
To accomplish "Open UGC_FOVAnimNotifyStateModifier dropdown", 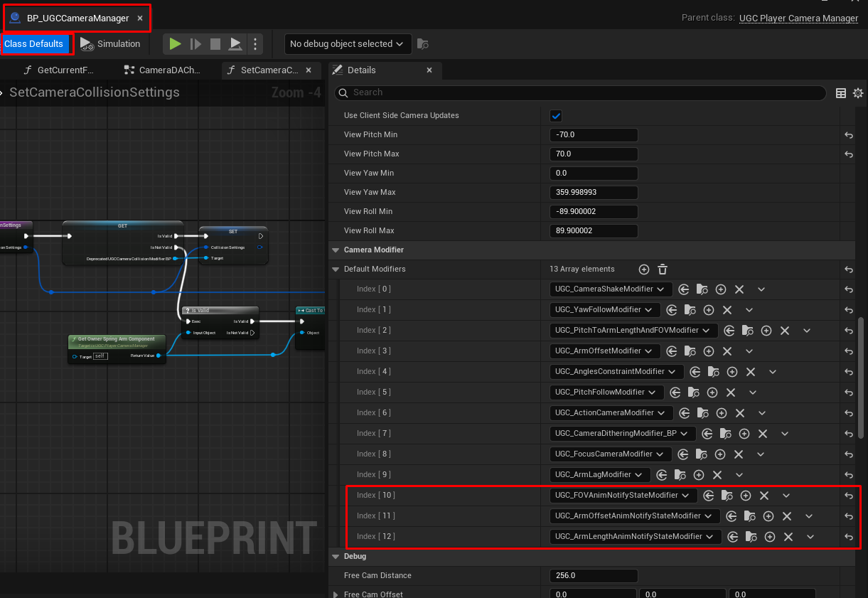I will tap(623, 496).
